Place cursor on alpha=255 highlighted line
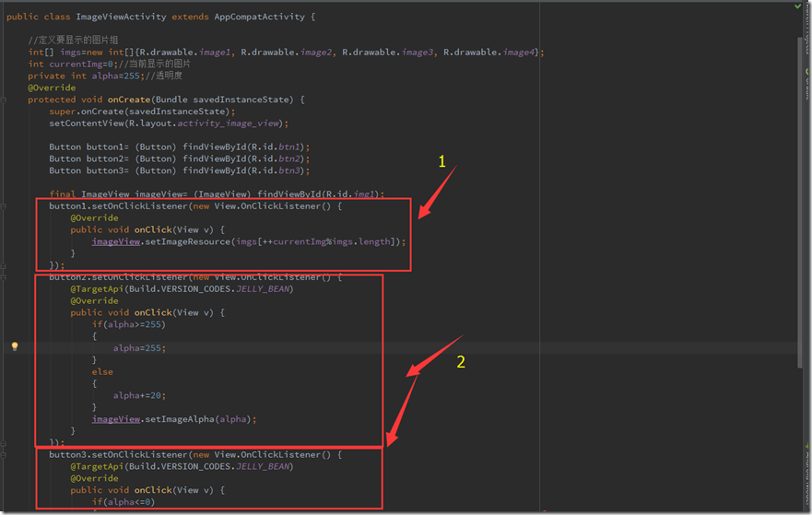 tap(140, 348)
